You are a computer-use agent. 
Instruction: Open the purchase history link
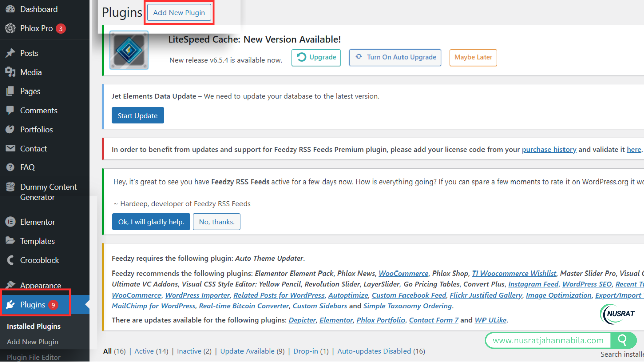(548, 149)
